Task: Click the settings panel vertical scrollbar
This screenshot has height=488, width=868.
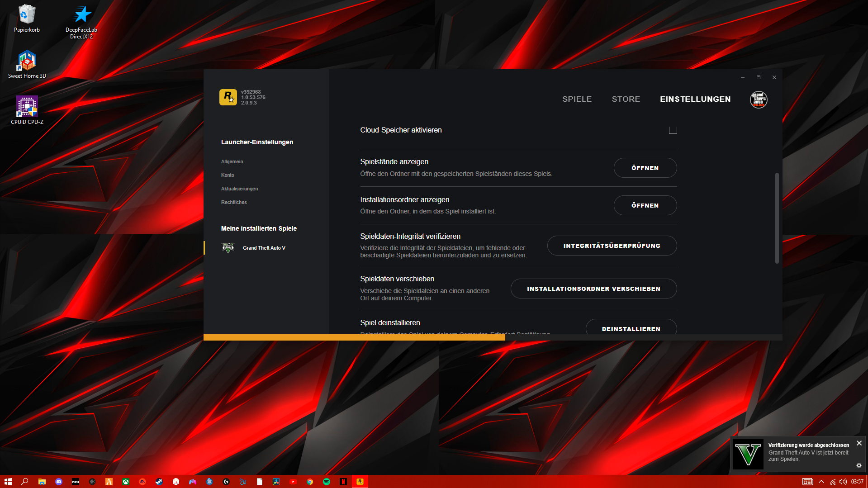Action: 777,218
